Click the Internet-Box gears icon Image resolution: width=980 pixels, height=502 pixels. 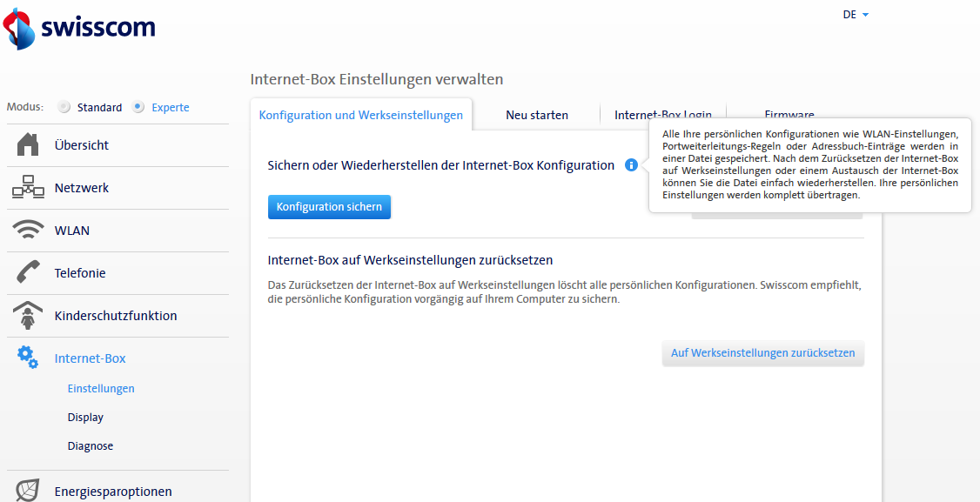[x=28, y=358]
